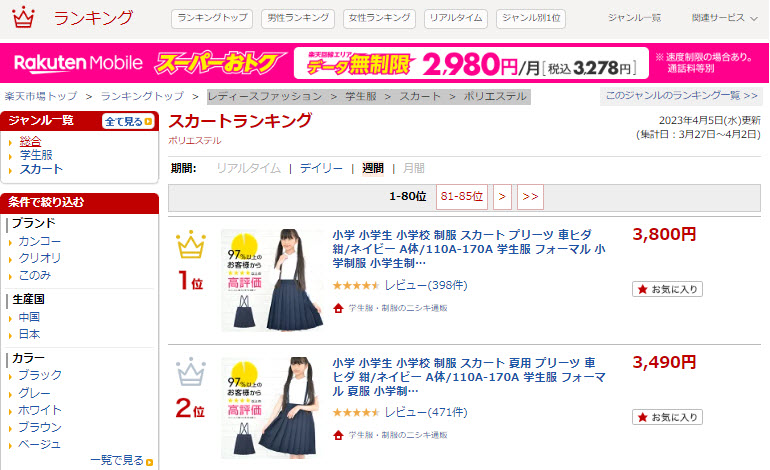
Task: Open the リアルタイム tab in top navigation
Action: [456, 19]
